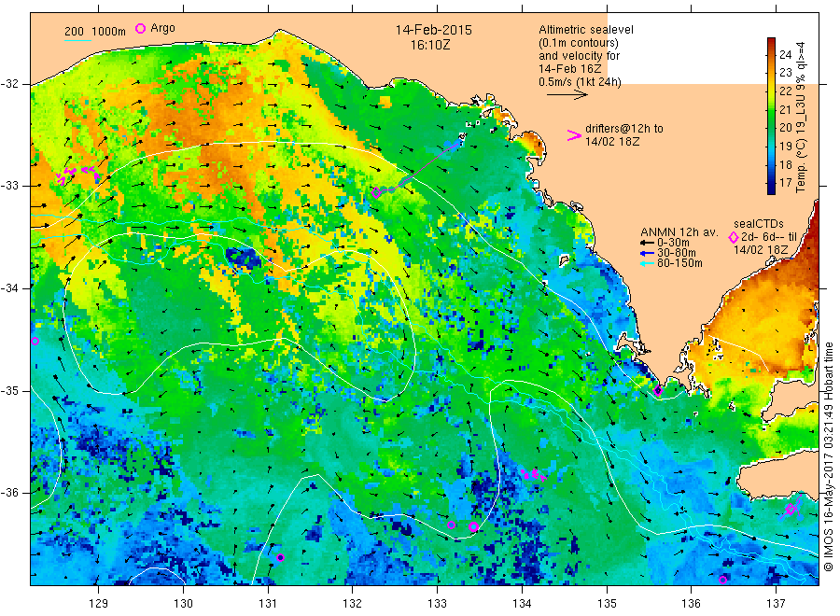The width and height of the screenshot is (840, 616).
Task: Click the 129 longitude axis label
Action: [99, 604]
